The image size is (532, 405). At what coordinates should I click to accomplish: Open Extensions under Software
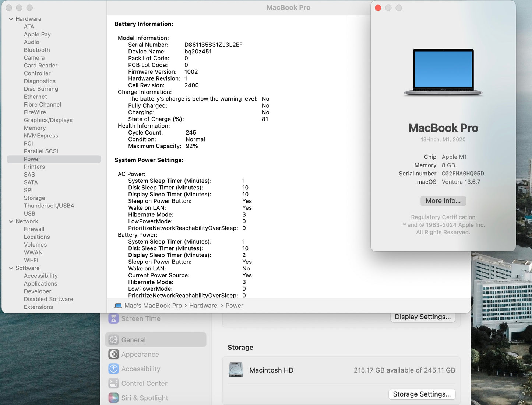[38, 307]
